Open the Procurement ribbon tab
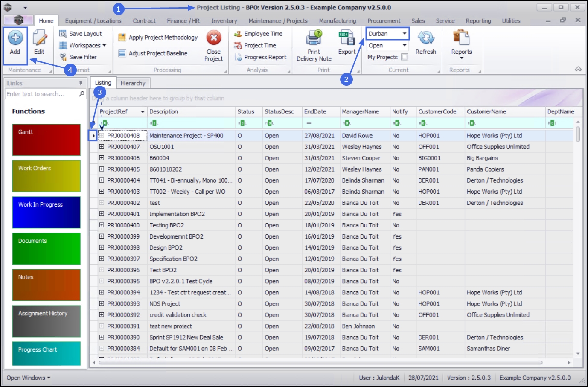This screenshot has height=387, width=588. [384, 21]
